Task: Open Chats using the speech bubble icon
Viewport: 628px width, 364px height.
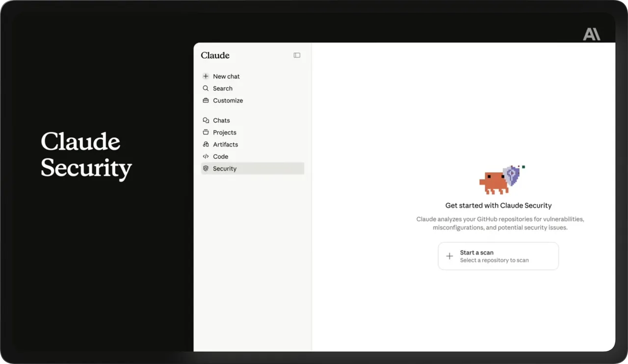Action: point(206,120)
